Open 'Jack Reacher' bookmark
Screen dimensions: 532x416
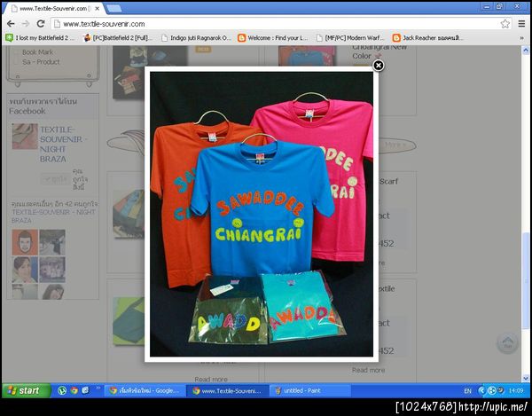pyautogui.click(x=427, y=38)
